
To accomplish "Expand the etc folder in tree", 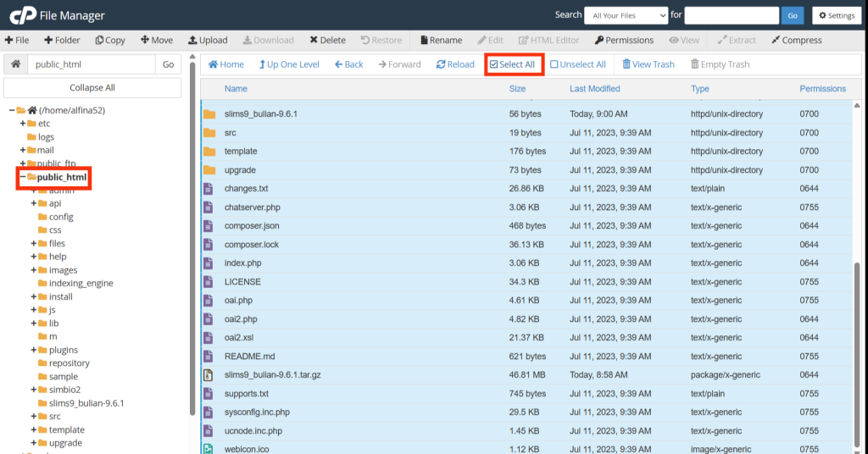I will (23, 124).
